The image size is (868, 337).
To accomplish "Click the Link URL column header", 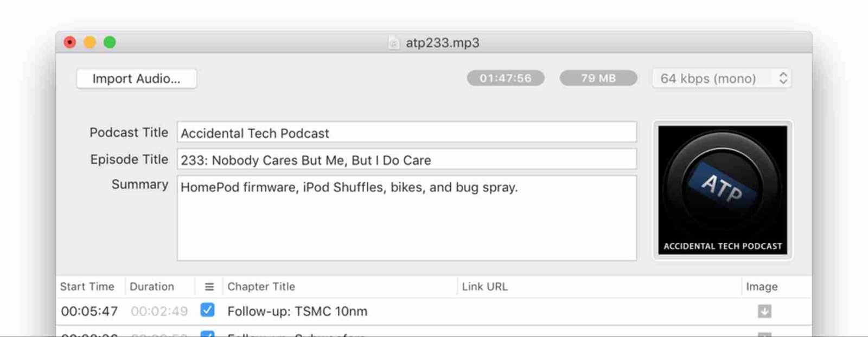I will point(484,287).
